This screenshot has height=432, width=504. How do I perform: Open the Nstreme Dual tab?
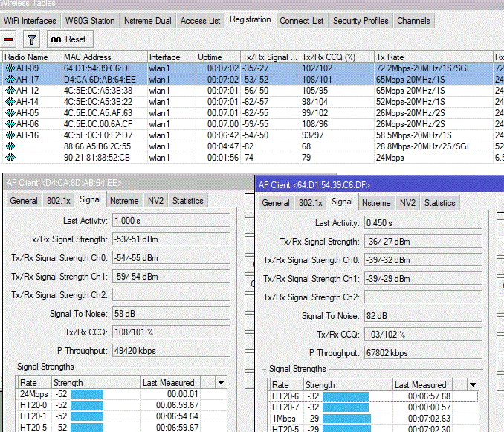tap(148, 21)
